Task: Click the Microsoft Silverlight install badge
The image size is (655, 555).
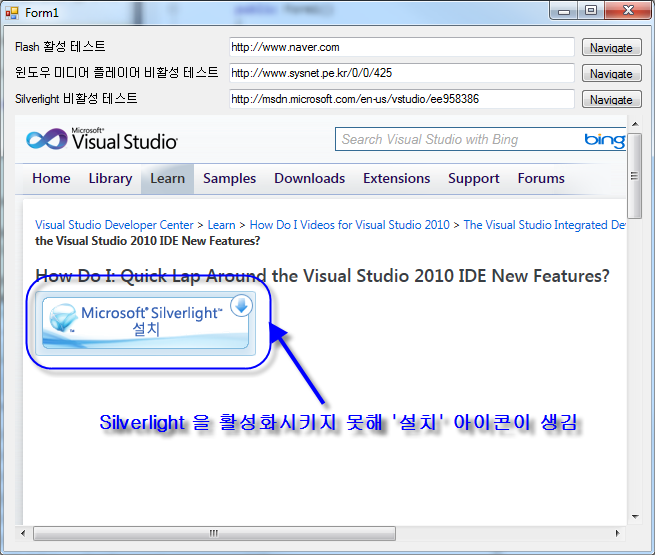Action: click(146, 321)
